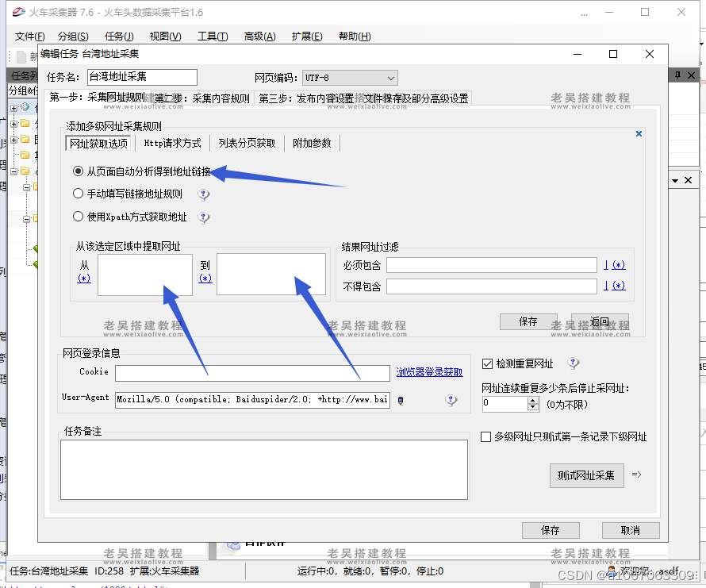Open the 列表分页获取 tab
The height and width of the screenshot is (588, 706).
pos(247,144)
